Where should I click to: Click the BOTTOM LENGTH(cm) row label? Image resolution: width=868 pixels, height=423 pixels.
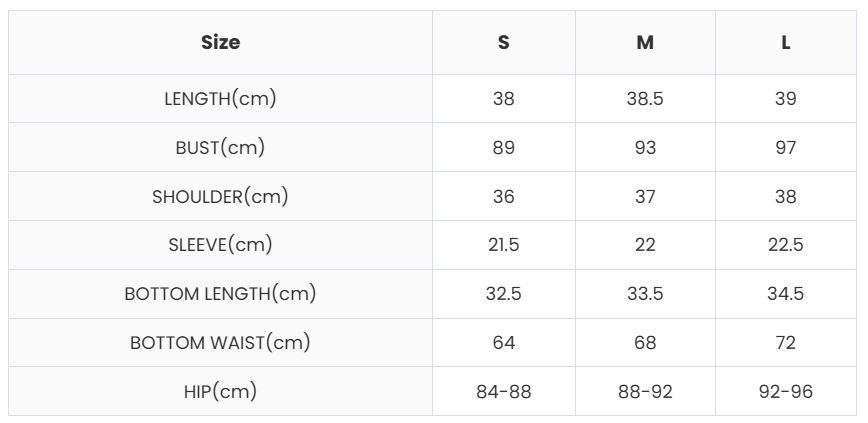tap(220, 294)
